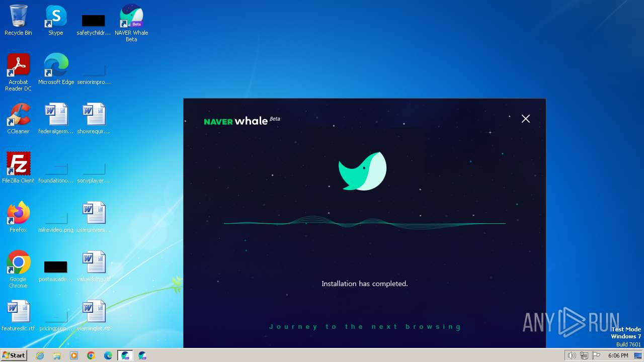Launch Microsoft Edge from the taskbar
The height and width of the screenshot is (362, 644).
coord(108,355)
